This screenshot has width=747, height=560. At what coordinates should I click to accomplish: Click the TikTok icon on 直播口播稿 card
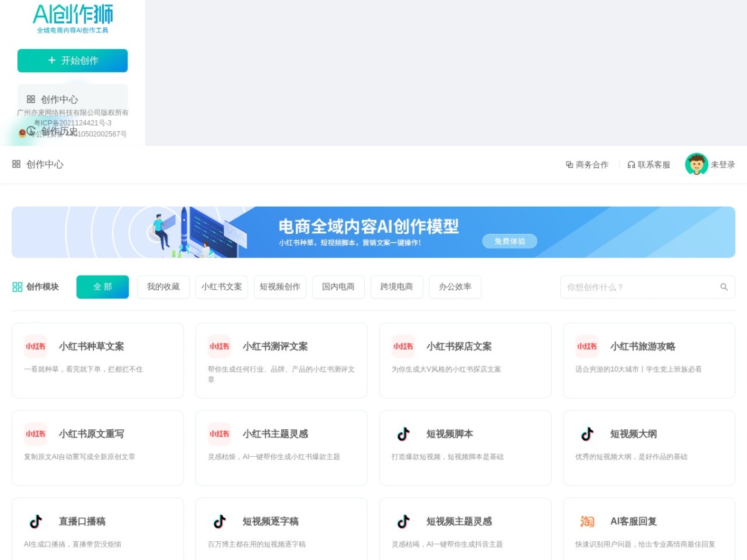point(35,521)
